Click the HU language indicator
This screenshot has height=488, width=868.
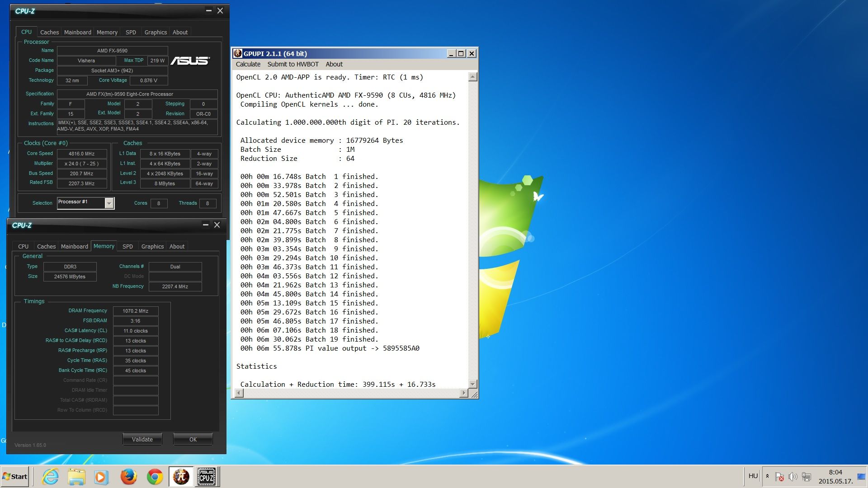click(x=753, y=476)
